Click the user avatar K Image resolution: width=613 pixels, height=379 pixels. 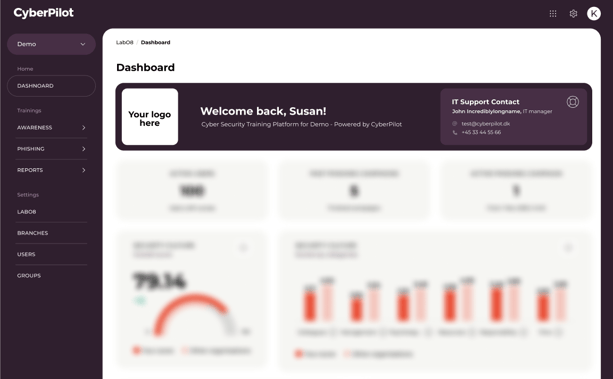(593, 14)
